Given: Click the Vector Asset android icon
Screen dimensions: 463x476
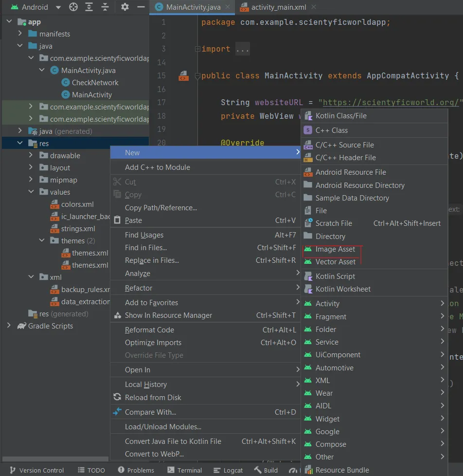Looking at the screenshot, I should click(x=308, y=262).
